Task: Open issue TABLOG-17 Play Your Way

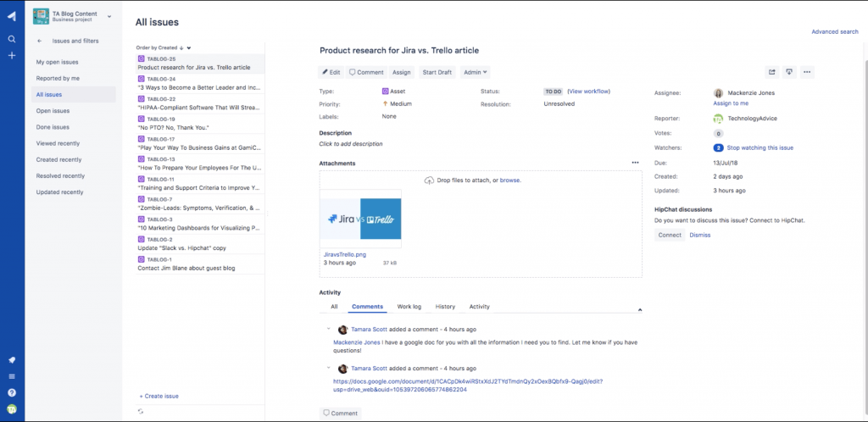Action: click(x=200, y=143)
